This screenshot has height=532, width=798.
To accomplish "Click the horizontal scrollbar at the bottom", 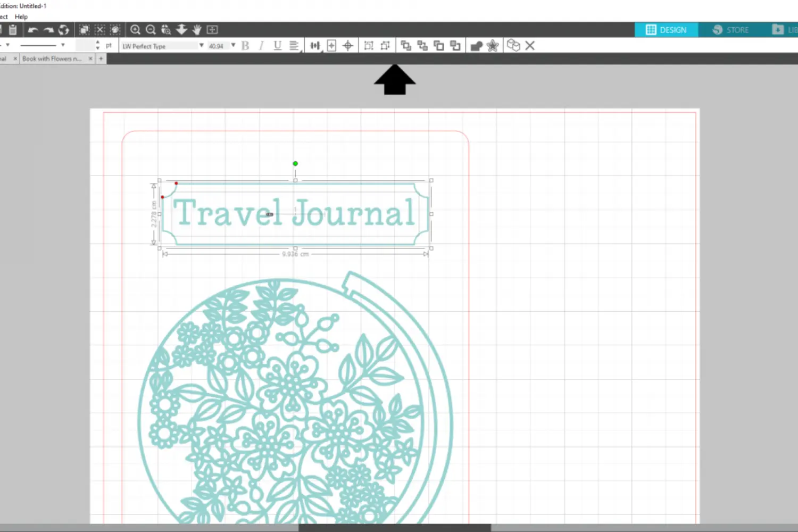I will pos(394,528).
